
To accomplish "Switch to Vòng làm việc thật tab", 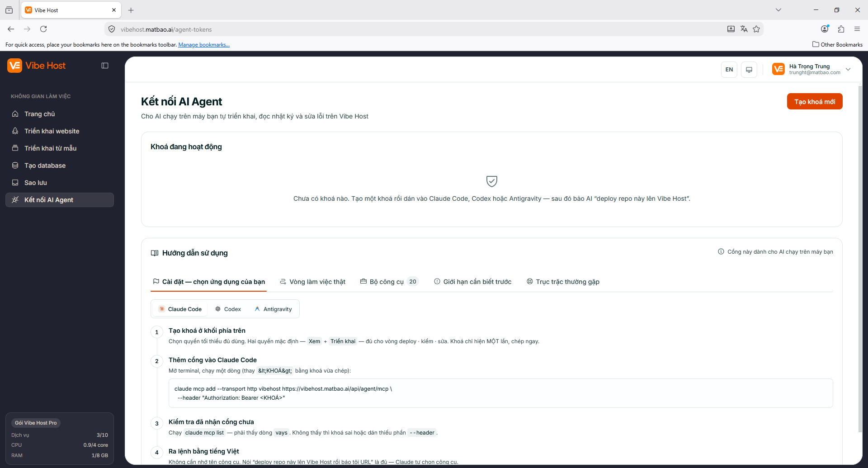I will [312, 282].
